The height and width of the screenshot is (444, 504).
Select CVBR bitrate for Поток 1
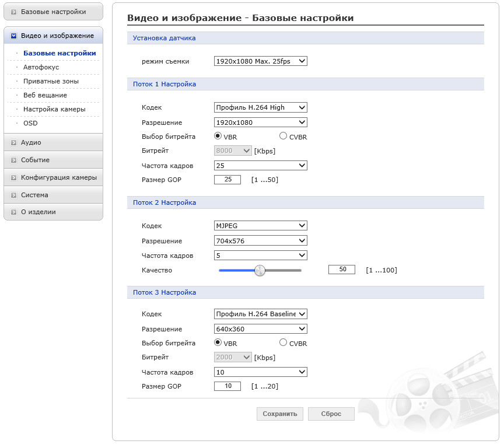[283, 136]
